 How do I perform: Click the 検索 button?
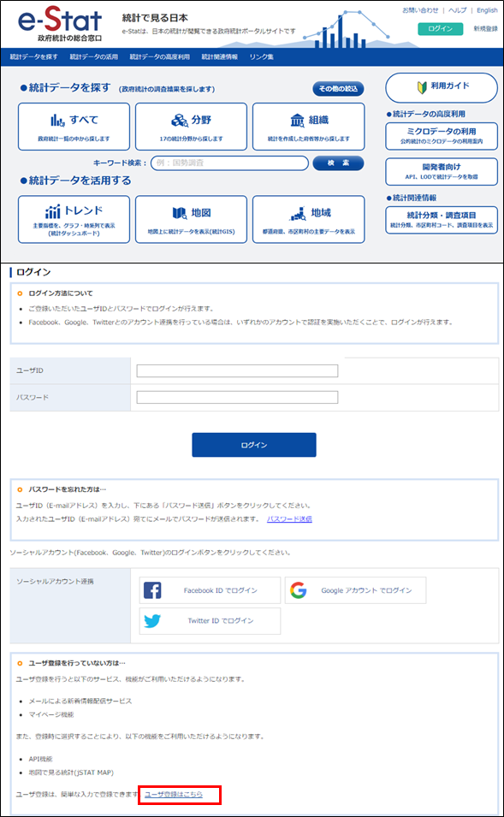pos(338,163)
